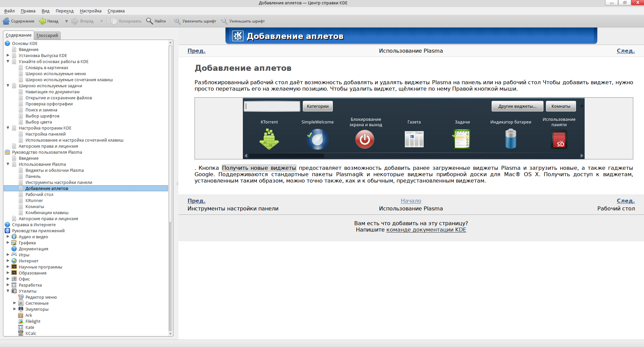Click the widget search field
The image size is (644, 347).
[272, 106]
